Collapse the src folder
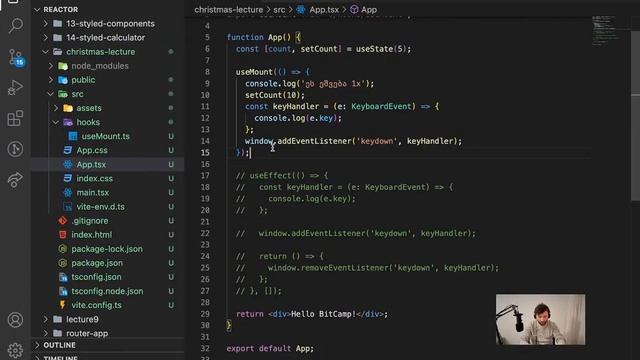 51,94
